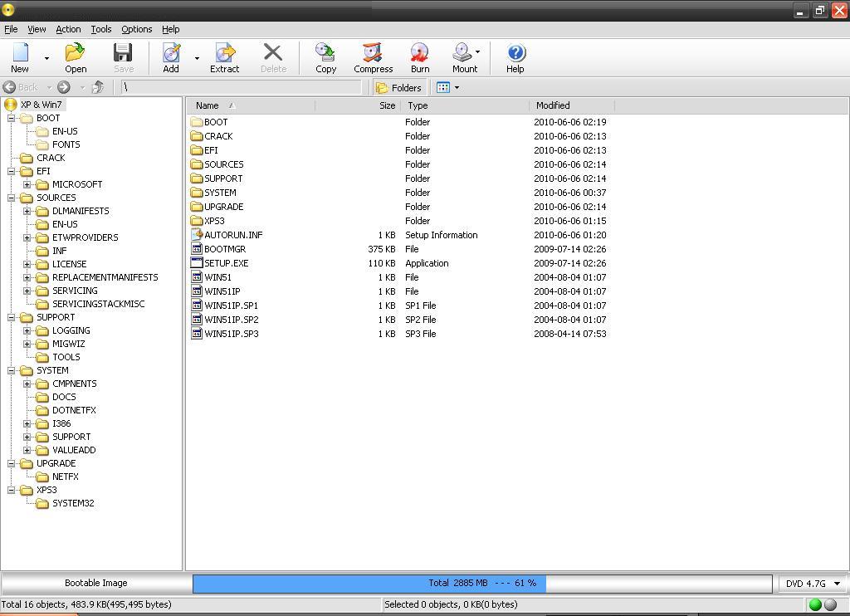Click the SETUP.EXE application icon
The width and height of the screenshot is (850, 616).
pos(197,263)
